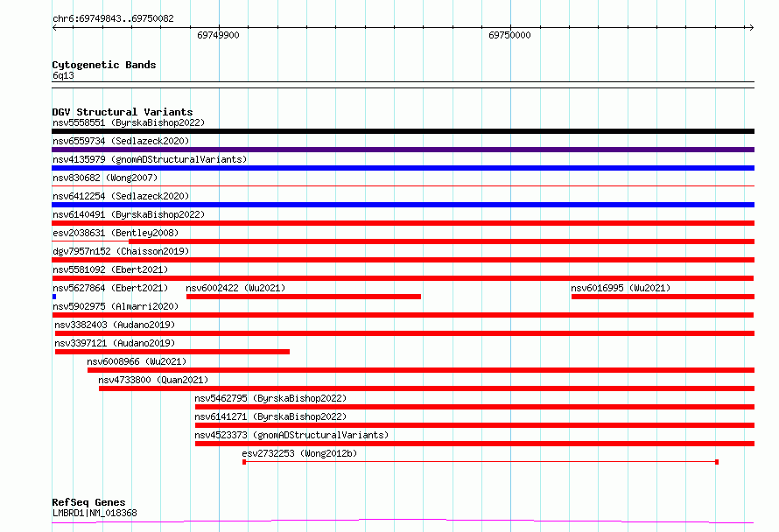Click the Cytogenetic Bands heading

pyautogui.click(x=104, y=65)
